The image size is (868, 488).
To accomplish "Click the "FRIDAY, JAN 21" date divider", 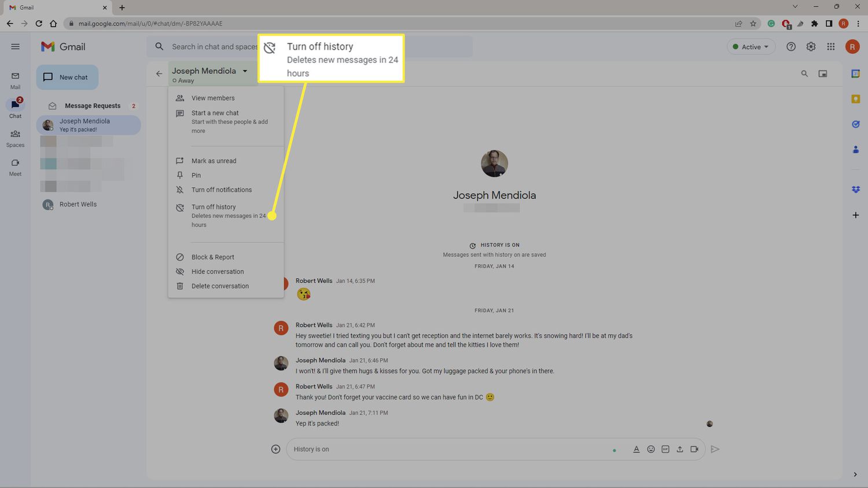I will tap(494, 310).
